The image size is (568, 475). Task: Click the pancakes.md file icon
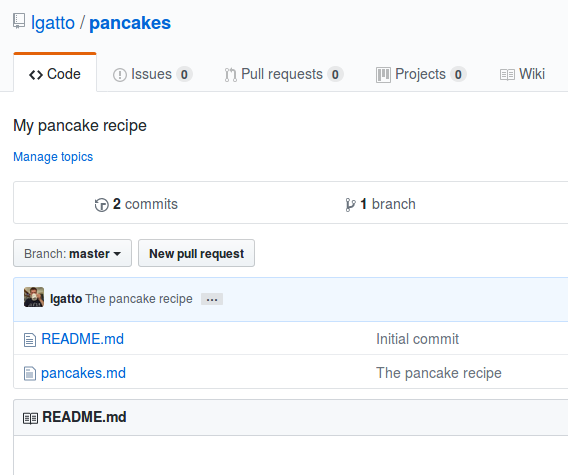click(x=30, y=374)
